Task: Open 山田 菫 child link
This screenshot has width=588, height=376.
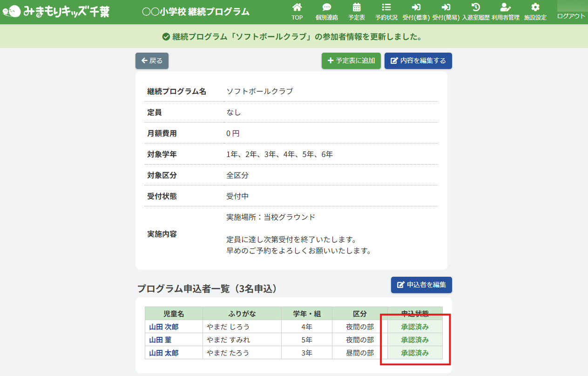Action: tap(160, 340)
